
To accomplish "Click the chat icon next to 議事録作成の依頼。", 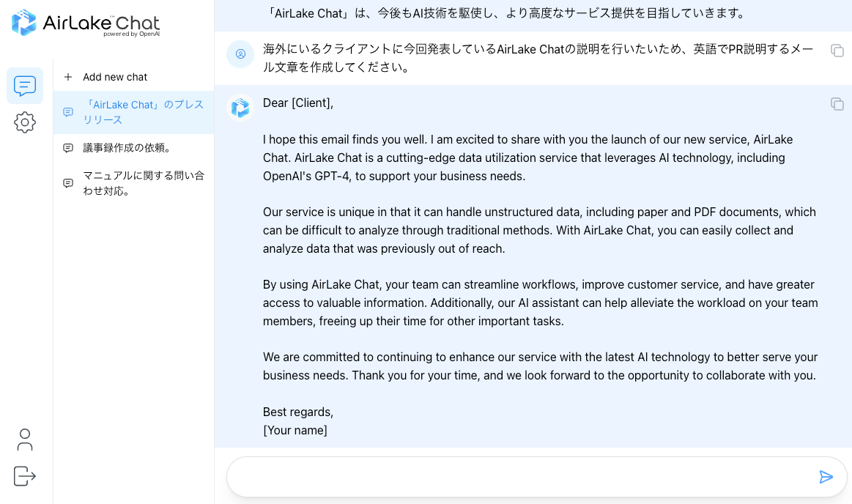I will coord(68,148).
